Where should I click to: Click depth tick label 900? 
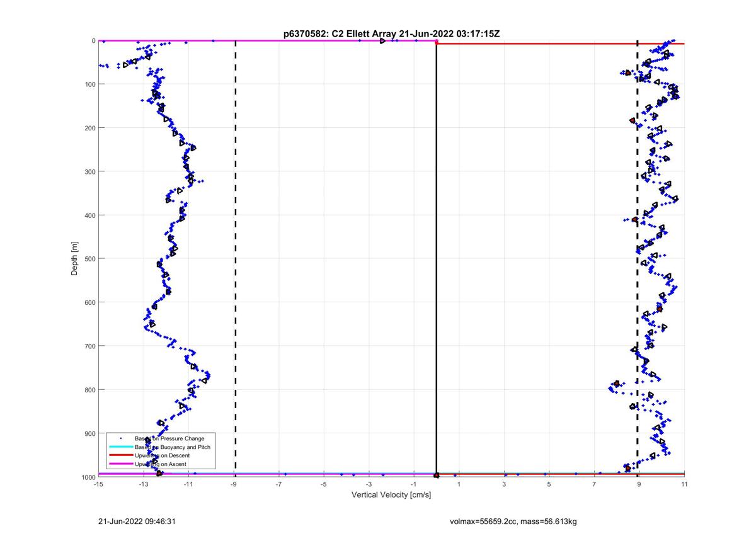click(89, 433)
